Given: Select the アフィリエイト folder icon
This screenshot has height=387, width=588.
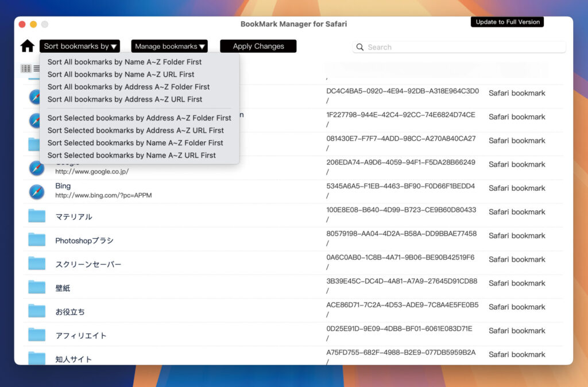Looking at the screenshot, I should (37, 335).
